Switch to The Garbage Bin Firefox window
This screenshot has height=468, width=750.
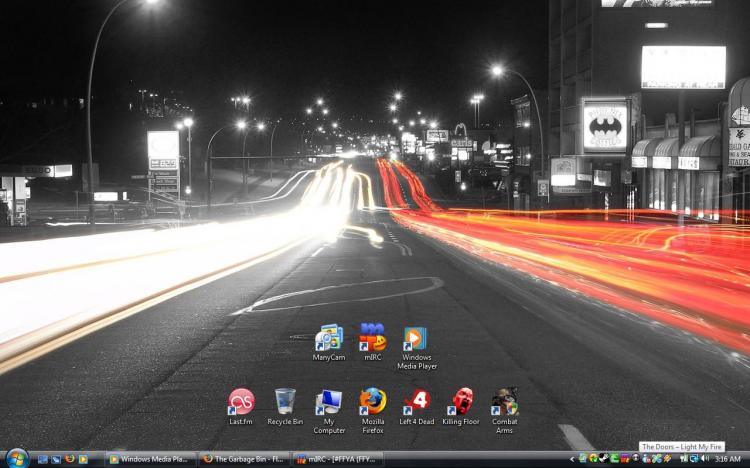coord(243,459)
